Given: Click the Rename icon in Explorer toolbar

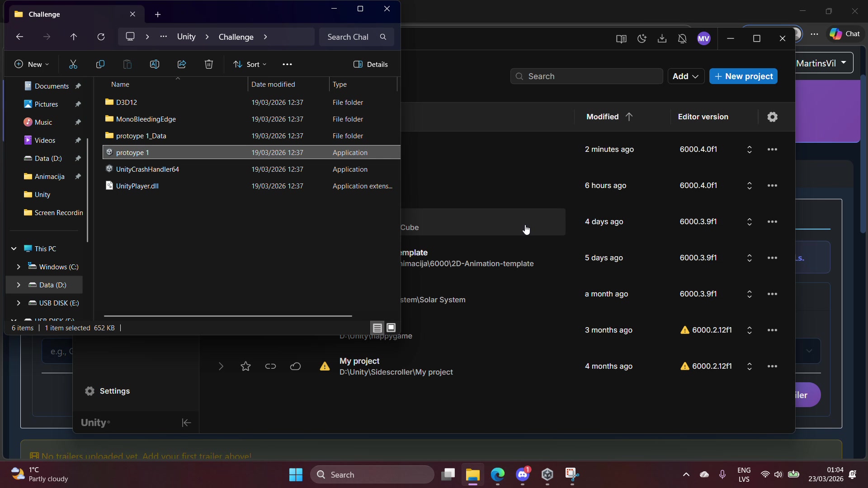Looking at the screenshot, I should coord(155,64).
